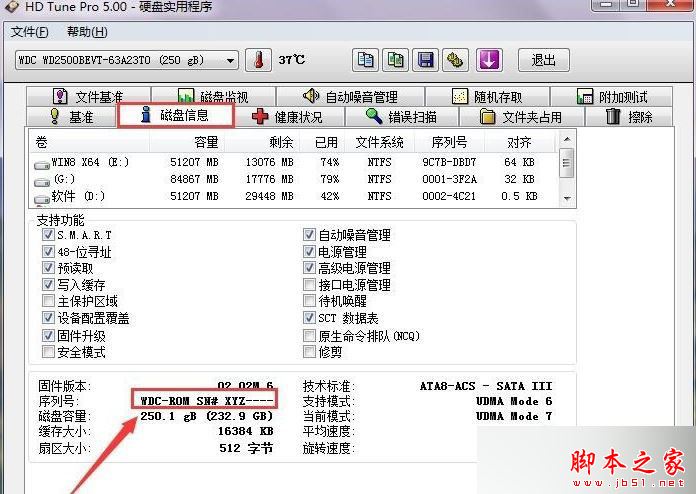
Task: Click the UDMA Mode 6 supported mode value
Action: pos(514,401)
